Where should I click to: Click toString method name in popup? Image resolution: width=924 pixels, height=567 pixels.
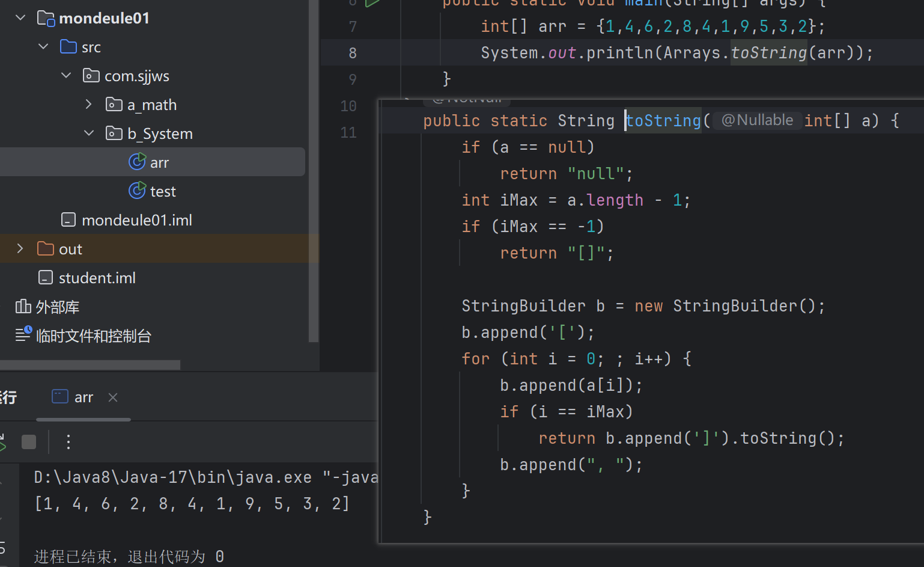663,121
